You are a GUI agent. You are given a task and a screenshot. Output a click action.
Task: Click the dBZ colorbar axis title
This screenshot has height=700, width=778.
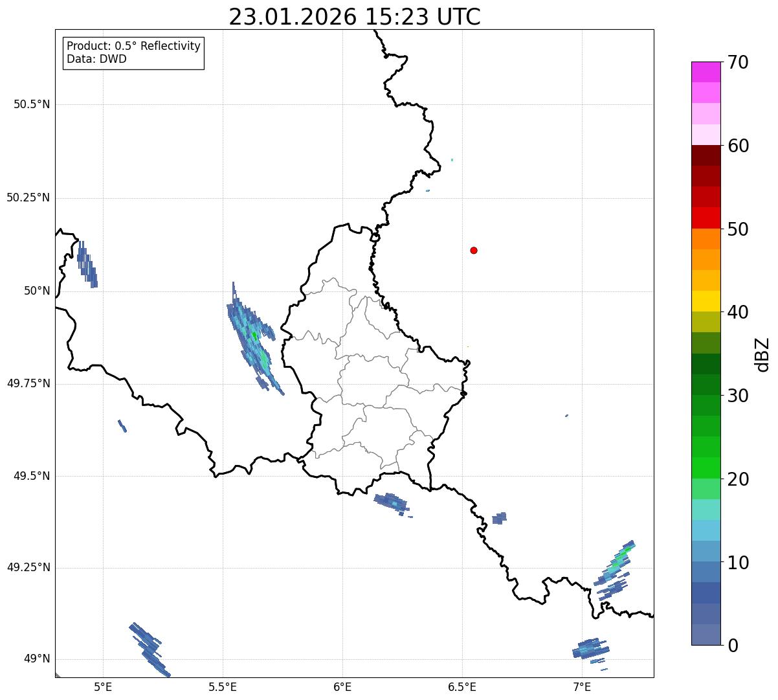click(762, 354)
